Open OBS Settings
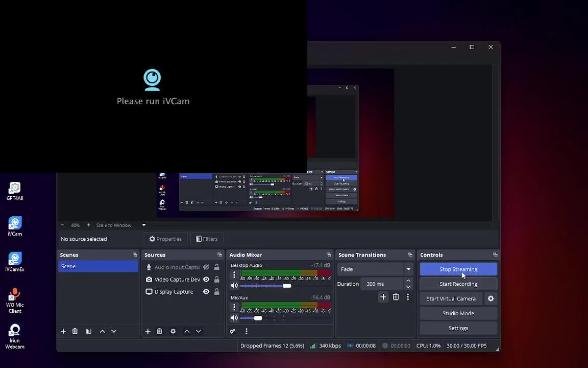This screenshot has height=368, width=588. (x=458, y=328)
